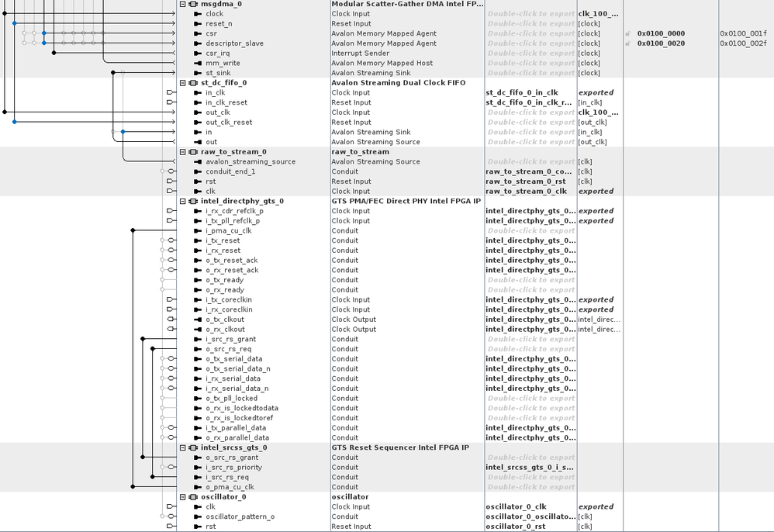Click the oscillator_0 chip icon
The width and height of the screenshot is (774, 532).
tap(193, 497)
